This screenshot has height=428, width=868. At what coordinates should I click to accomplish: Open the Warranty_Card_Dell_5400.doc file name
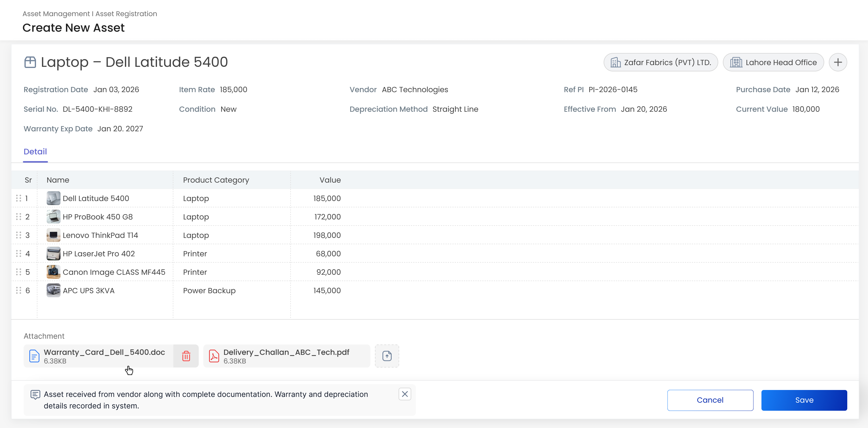tap(105, 352)
